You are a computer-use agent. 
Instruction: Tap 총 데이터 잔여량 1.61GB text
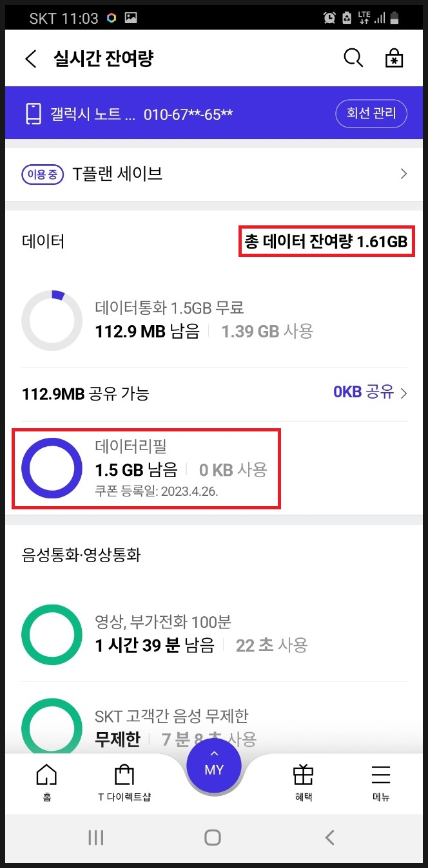tap(326, 242)
